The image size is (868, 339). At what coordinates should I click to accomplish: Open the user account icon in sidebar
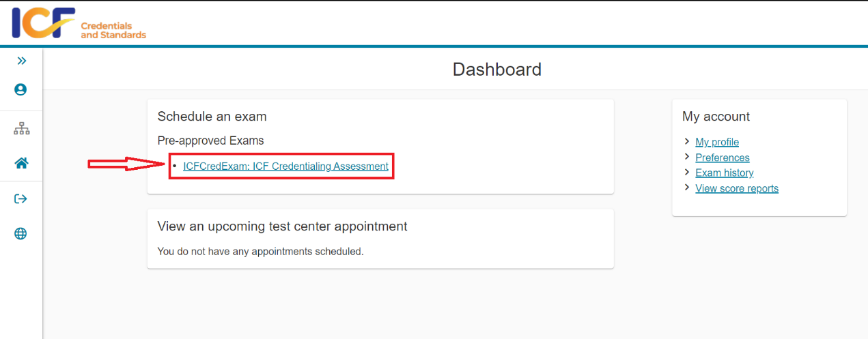(x=20, y=89)
